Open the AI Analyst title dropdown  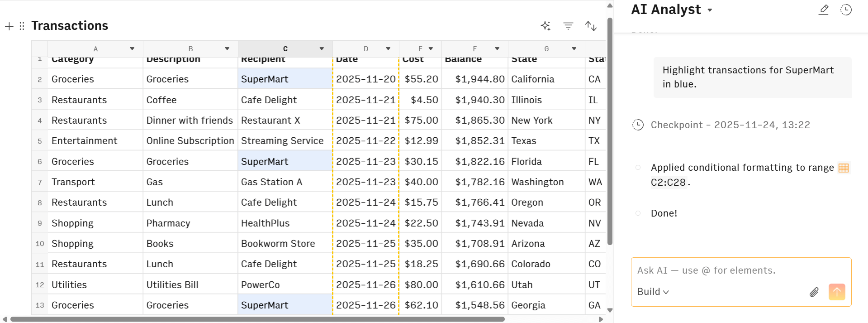710,10
